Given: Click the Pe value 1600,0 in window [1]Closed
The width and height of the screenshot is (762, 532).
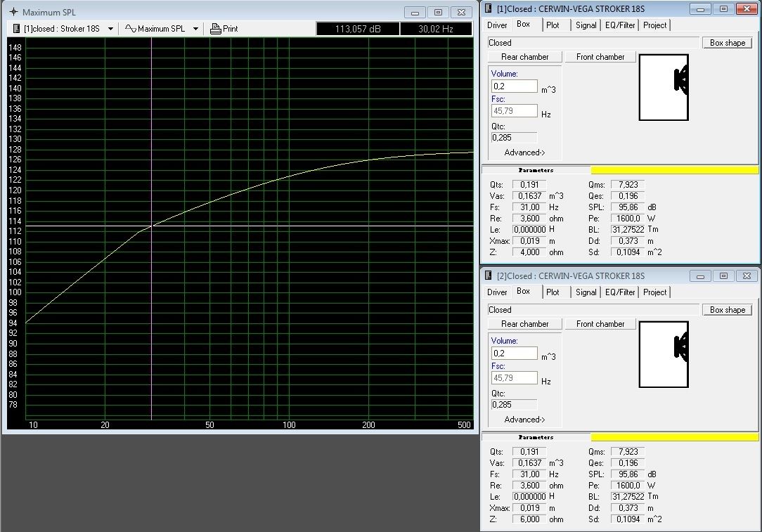Looking at the screenshot, I should pos(628,218).
